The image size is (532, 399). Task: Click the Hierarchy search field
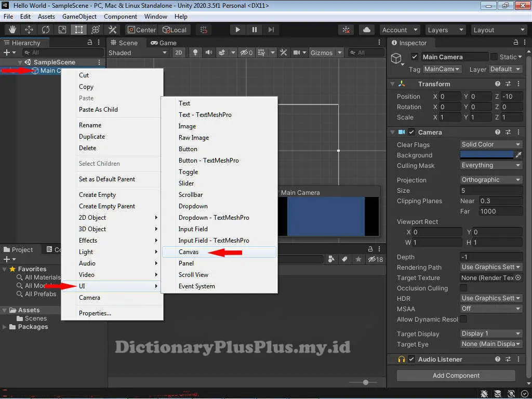(x=63, y=52)
